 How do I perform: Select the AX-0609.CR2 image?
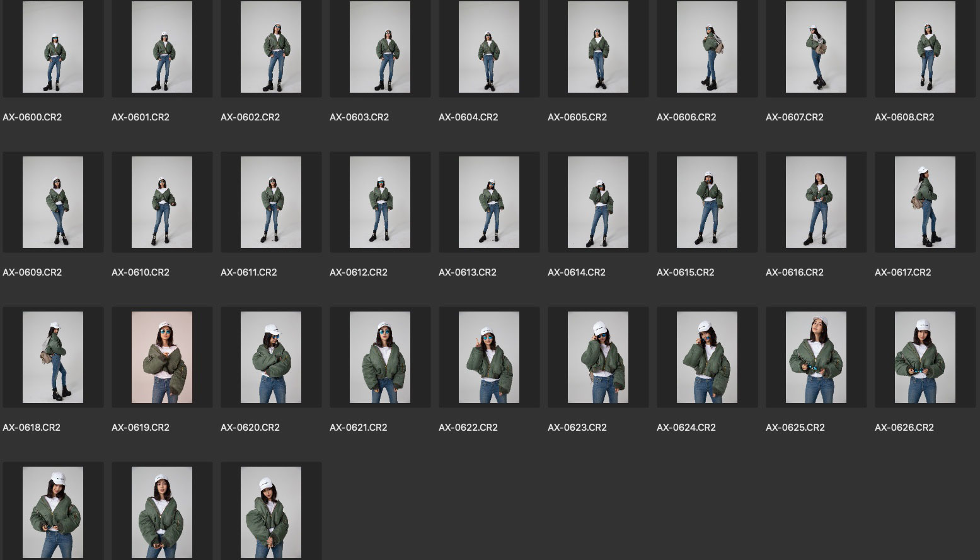coord(53,202)
